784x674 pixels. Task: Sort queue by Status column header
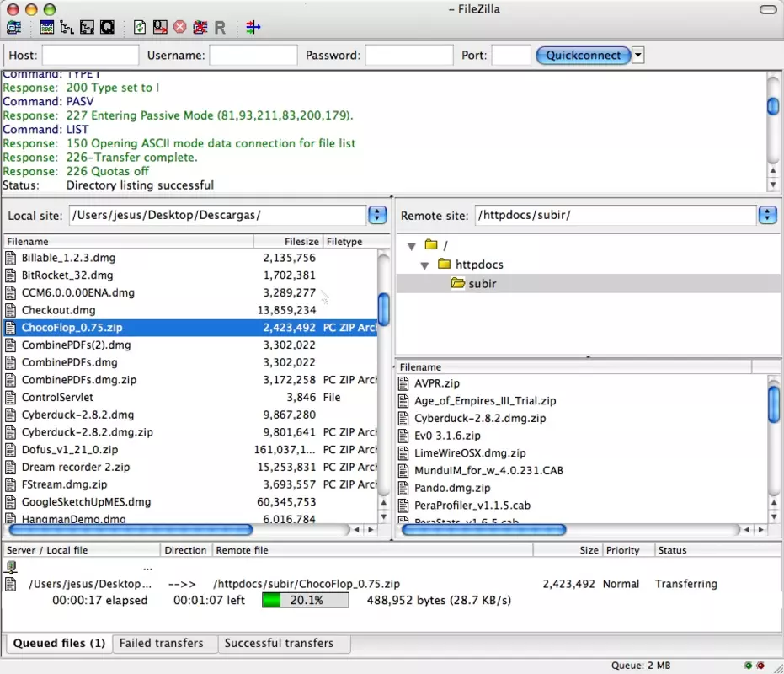tap(717, 550)
